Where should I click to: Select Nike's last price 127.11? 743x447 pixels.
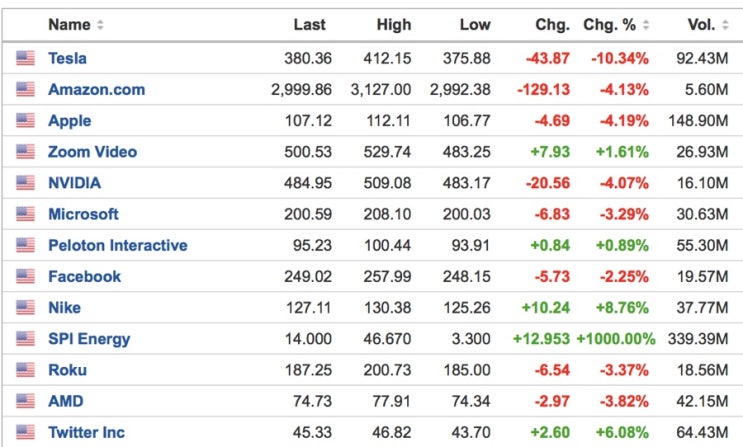pos(308,308)
